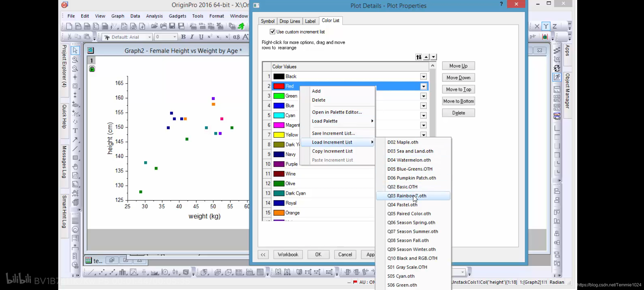The height and width of the screenshot is (290, 644).
Task: Click the Move to Top button
Action: tap(458, 89)
